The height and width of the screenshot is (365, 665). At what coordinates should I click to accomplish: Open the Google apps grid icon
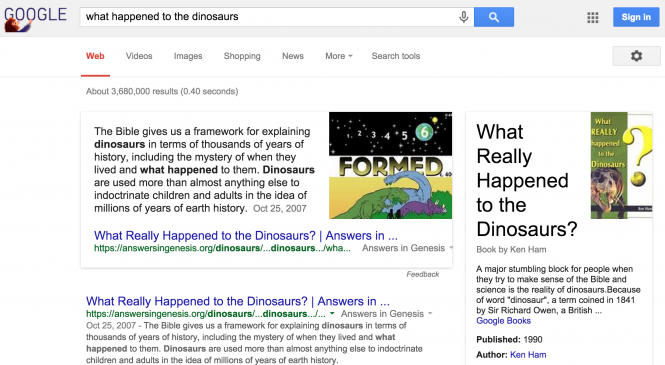point(592,17)
